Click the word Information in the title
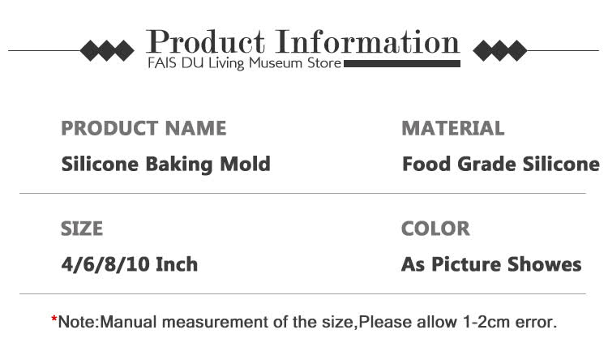Screen dimensions: 608x364 pos(367,42)
